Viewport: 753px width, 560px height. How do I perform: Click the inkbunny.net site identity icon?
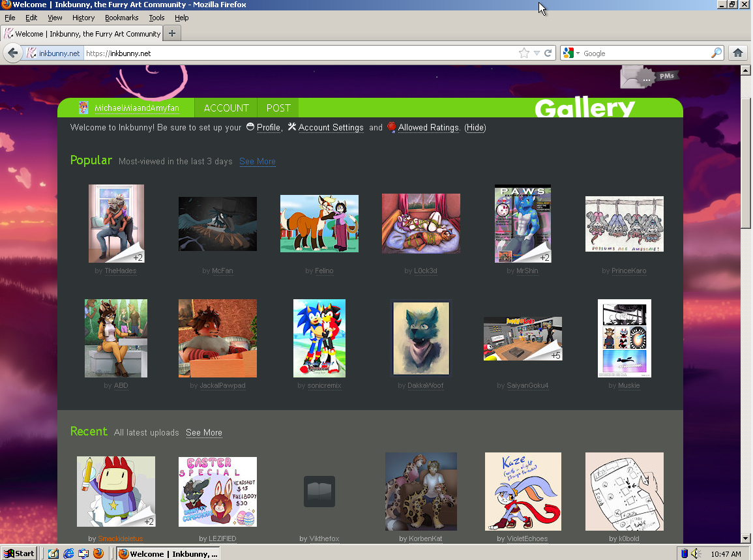(x=31, y=53)
